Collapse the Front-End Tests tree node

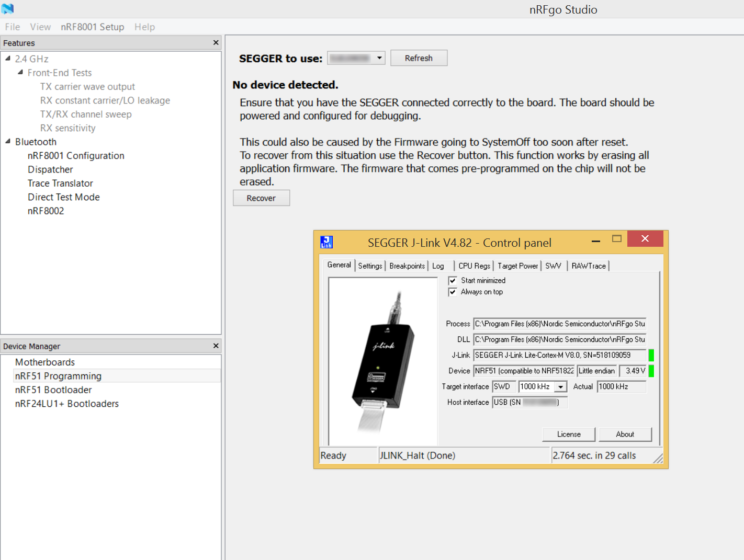point(20,72)
